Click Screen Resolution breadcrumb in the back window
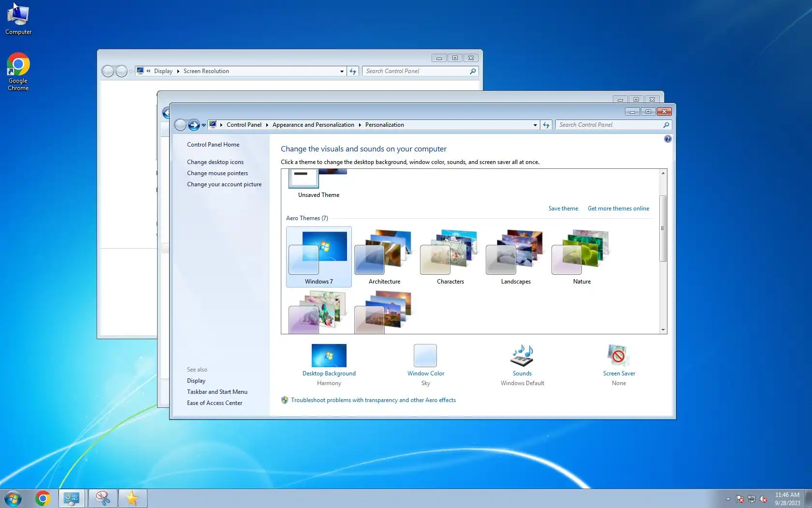Image resolution: width=812 pixels, height=508 pixels. click(206, 71)
